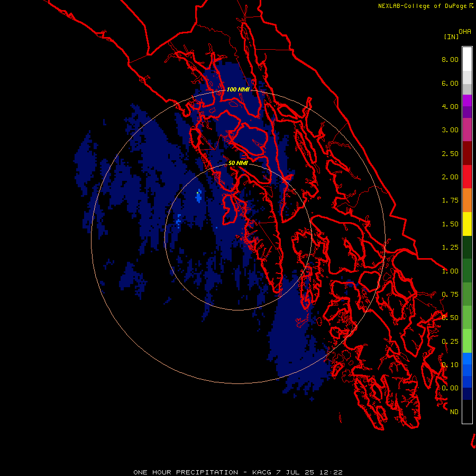
Task: Click the One Hour Precipitation KACG title
Action: click(238, 472)
